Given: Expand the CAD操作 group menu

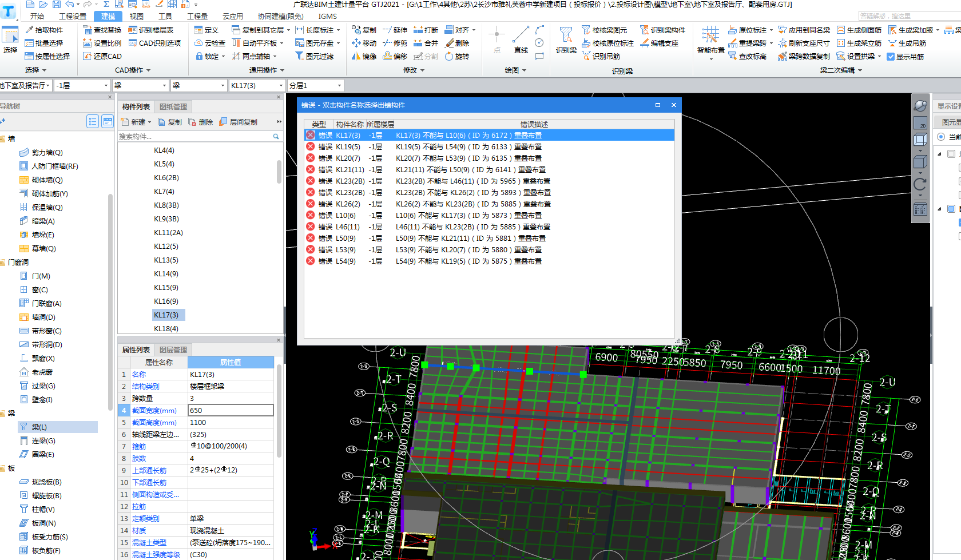Looking at the screenshot, I should click(x=133, y=70).
